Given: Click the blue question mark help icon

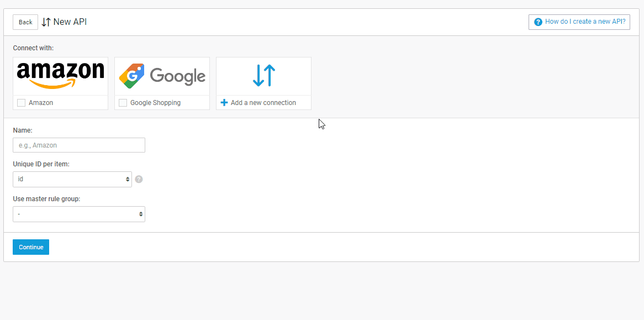Looking at the screenshot, I should (538, 22).
